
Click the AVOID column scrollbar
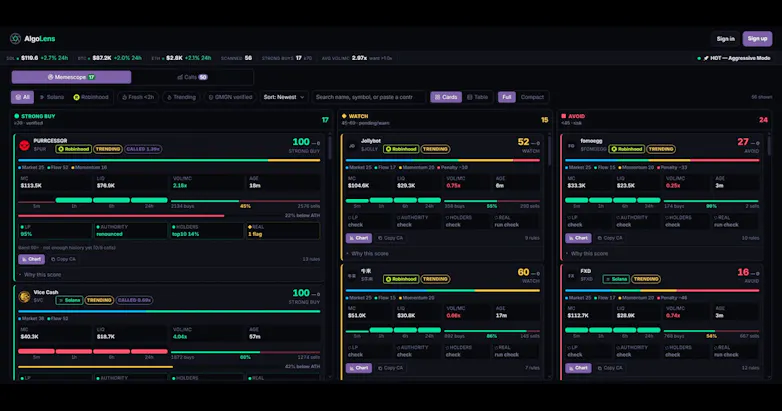(x=769, y=147)
